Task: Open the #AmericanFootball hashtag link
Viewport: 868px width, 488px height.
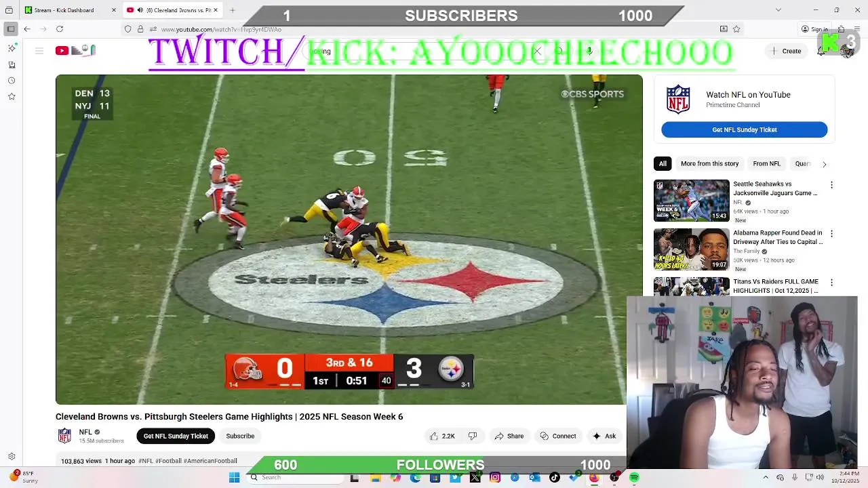Action: click(x=210, y=461)
